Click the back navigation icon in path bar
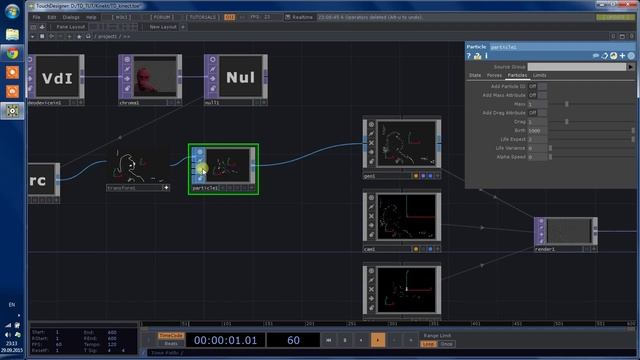Screen dimensions: 640x360 pyautogui.click(x=51, y=36)
